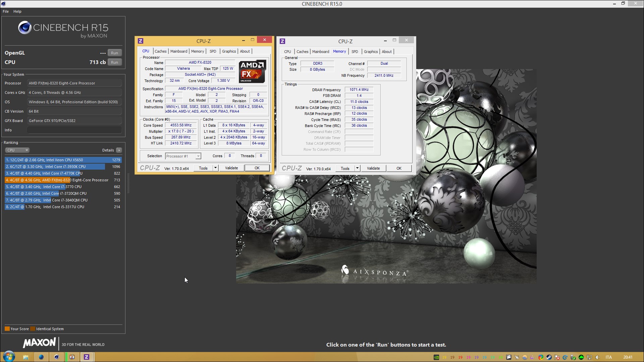Screen dimensions: 644x362
Task: Click the AMD FX Unlocked logo
Action: pos(252,71)
